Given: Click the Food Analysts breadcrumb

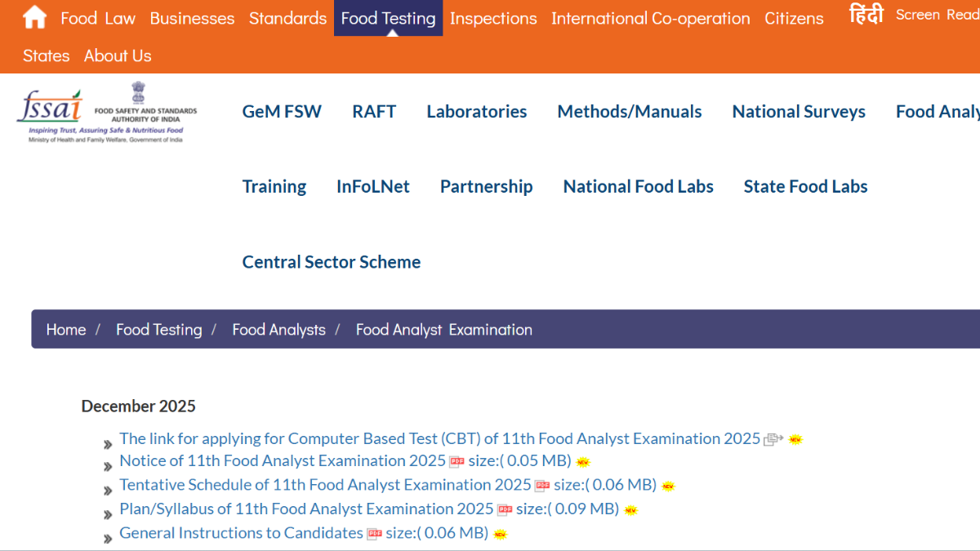Looking at the screenshot, I should (x=278, y=330).
